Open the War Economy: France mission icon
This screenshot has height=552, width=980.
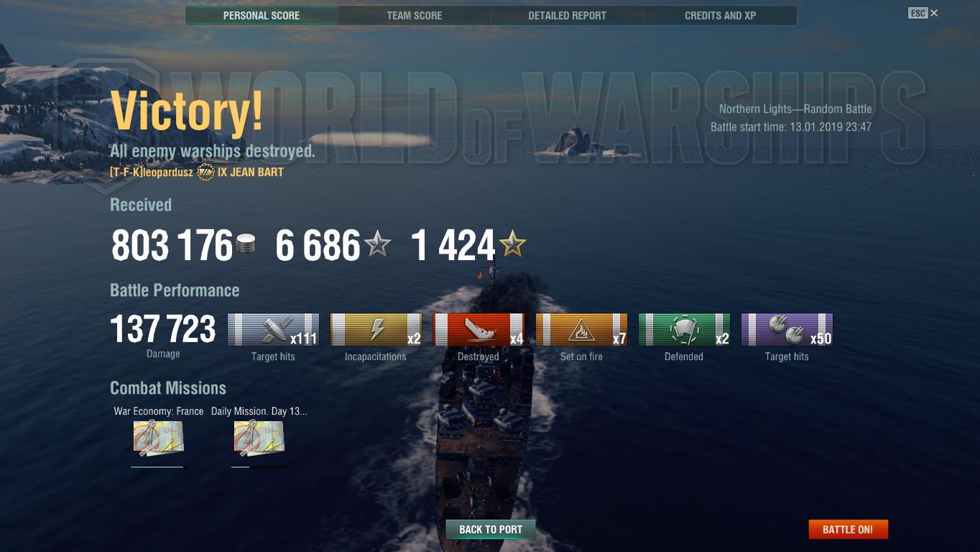pos(158,438)
